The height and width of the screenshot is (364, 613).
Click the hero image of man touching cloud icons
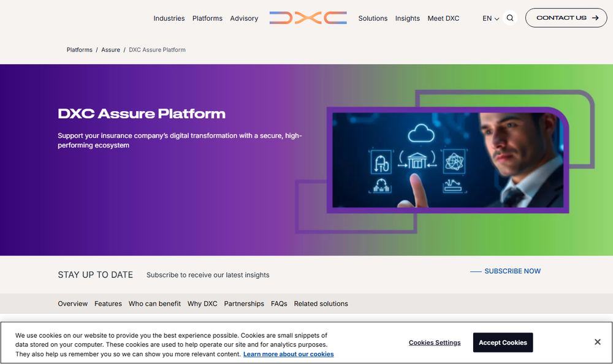tap(448, 160)
